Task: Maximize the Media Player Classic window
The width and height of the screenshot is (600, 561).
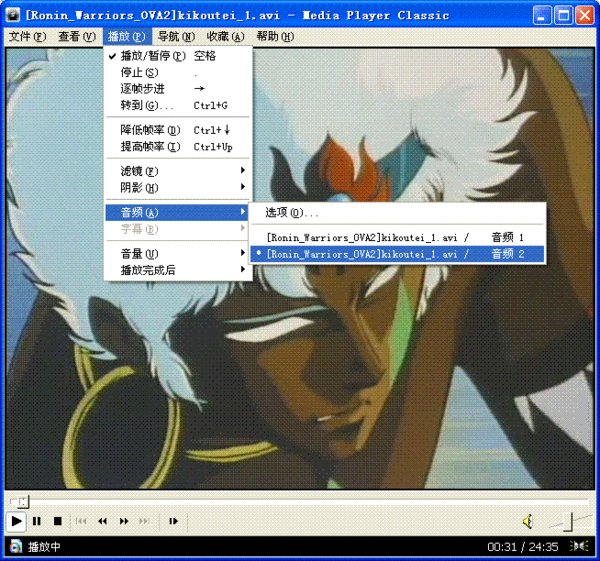Action: pyautogui.click(x=564, y=15)
